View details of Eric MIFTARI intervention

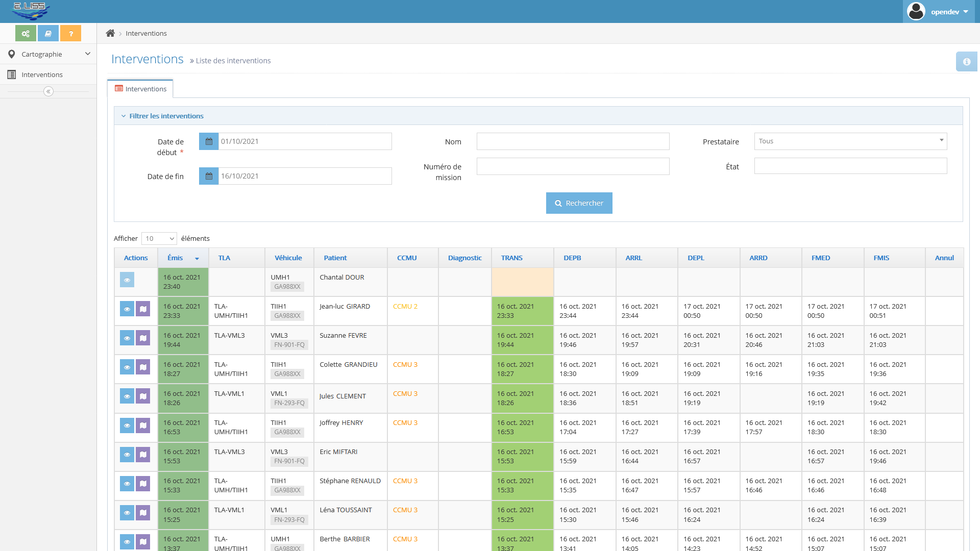coord(127,455)
